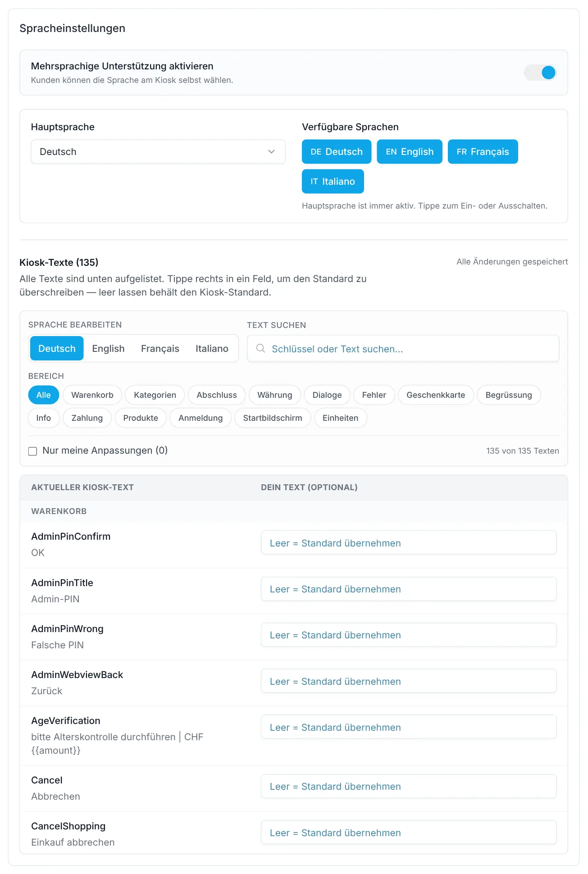Filter texts by Begrüssung

509,395
